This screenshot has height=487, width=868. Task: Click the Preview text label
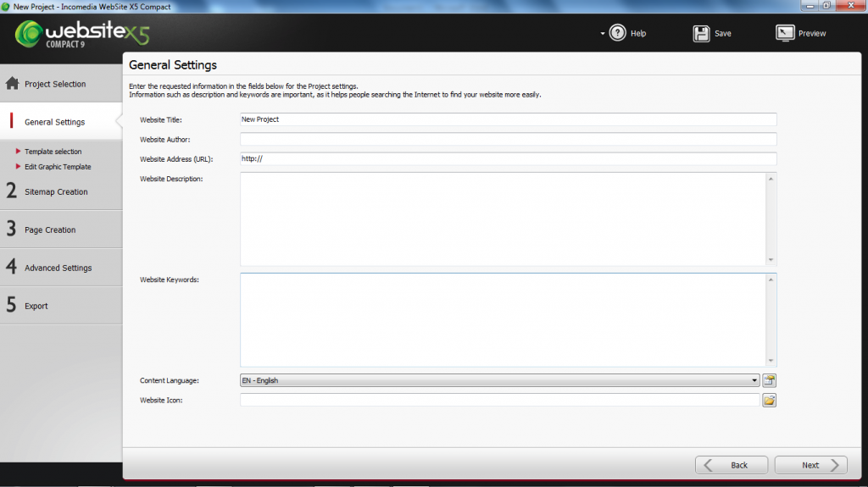811,33
